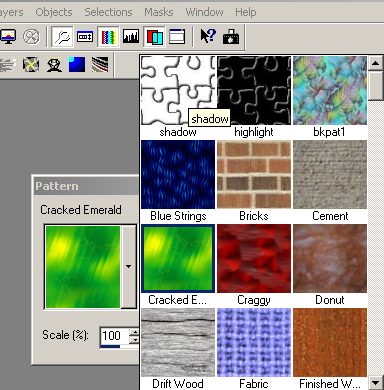Viewport: 384px width, 390px height.
Task: Click the Scale percentage input field
Action: [x=115, y=336]
